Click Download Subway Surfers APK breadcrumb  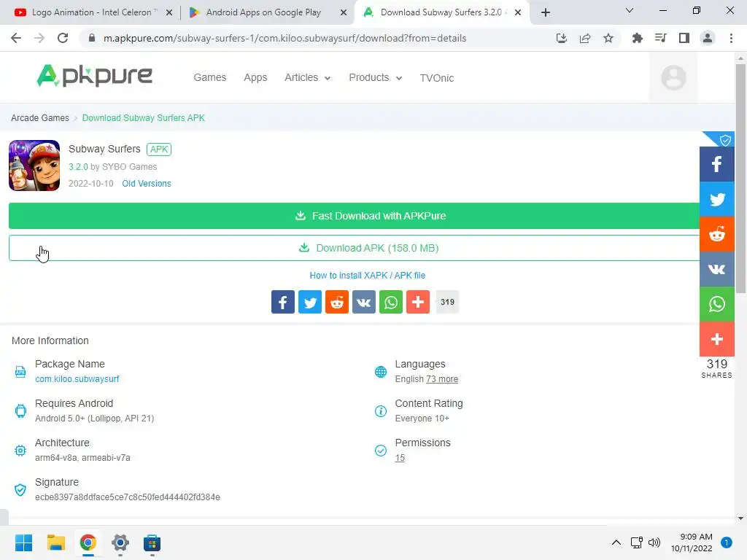point(144,117)
